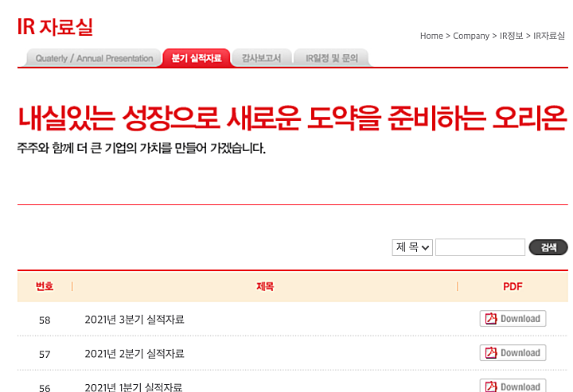Open the Quaterly / Annual Presentation tab
Screen dimensions: 573x392
point(94,58)
